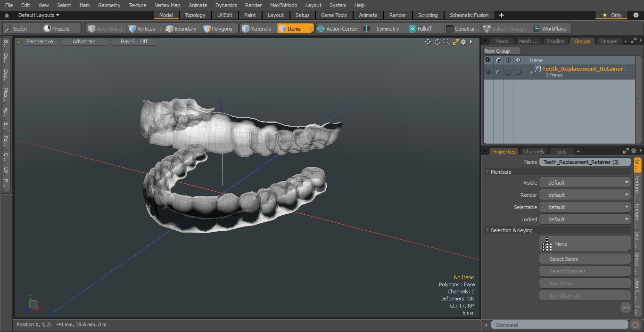
Task: Open the Group vertical side tab
Action: point(637,263)
